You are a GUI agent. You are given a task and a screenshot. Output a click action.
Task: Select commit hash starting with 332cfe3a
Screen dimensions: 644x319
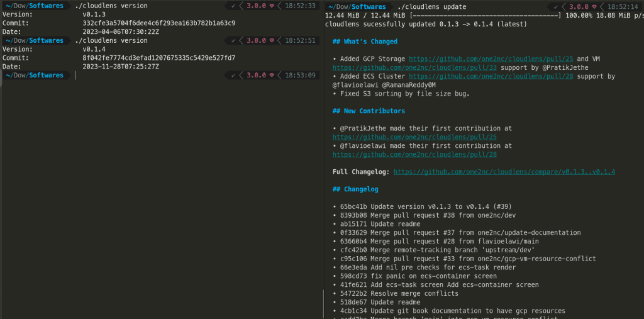[x=159, y=23]
